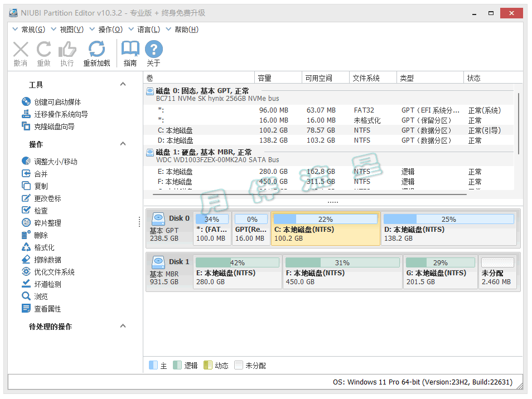Sort by the 类型 type column header
The width and height of the screenshot is (532, 399).
[430, 78]
